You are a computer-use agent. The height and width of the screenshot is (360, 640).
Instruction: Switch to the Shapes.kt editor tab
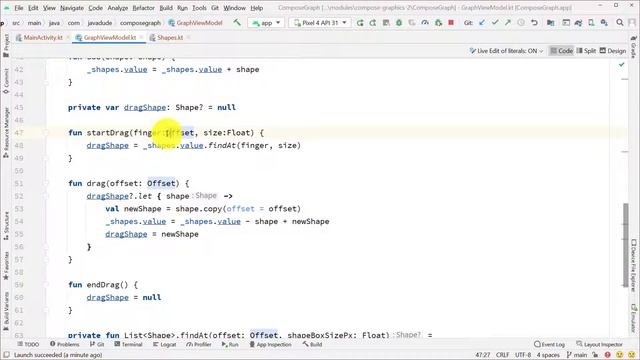click(x=169, y=38)
